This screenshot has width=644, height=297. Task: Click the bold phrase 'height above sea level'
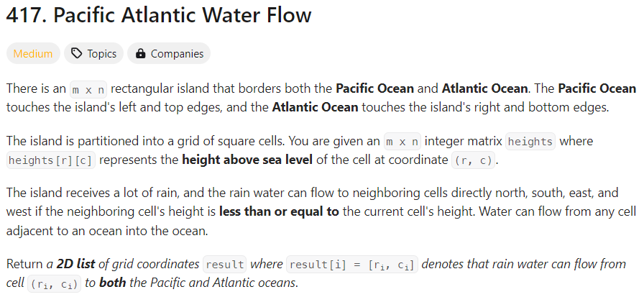(x=247, y=160)
